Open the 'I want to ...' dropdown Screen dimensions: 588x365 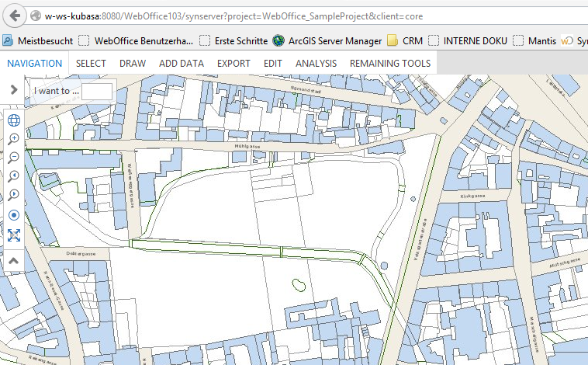(x=97, y=91)
